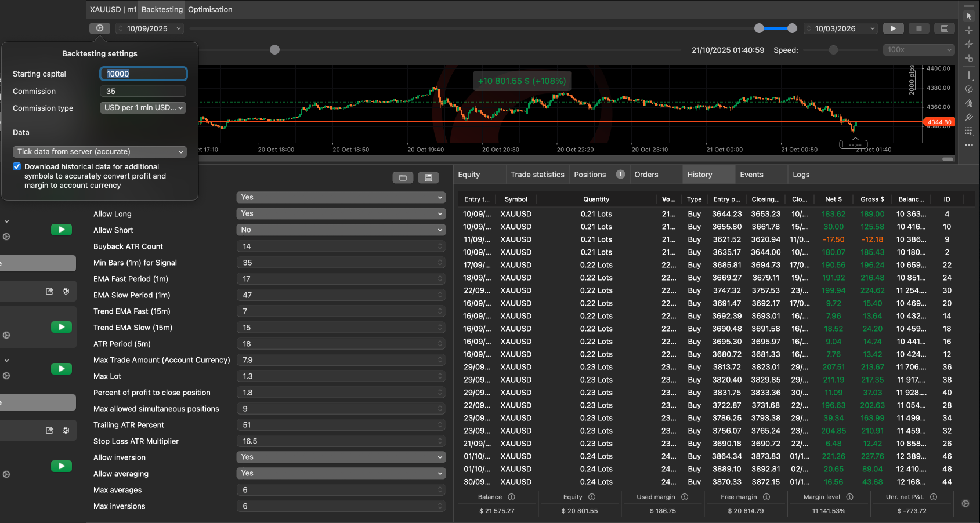The image size is (980, 523).
Task: Click the play button to start backtesting
Action: (893, 28)
